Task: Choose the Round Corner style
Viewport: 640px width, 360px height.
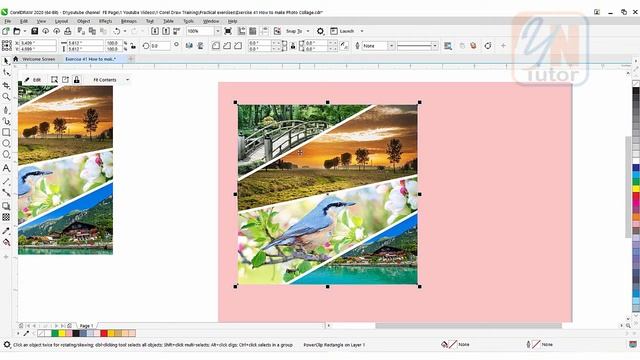Action: (x=216, y=46)
